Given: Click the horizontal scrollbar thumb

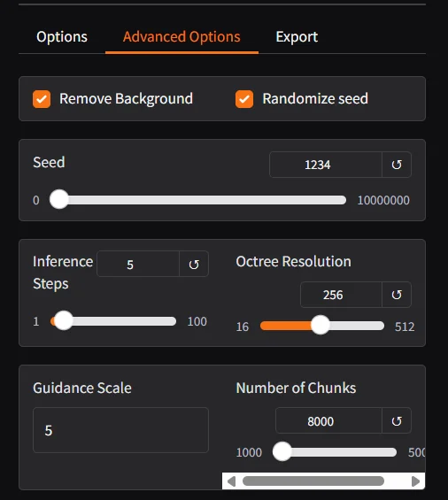Looking at the screenshot, I should (x=313, y=481).
